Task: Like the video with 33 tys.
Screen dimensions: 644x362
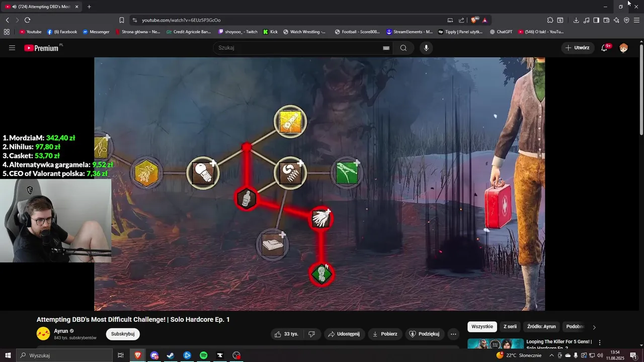Action: [286, 334]
